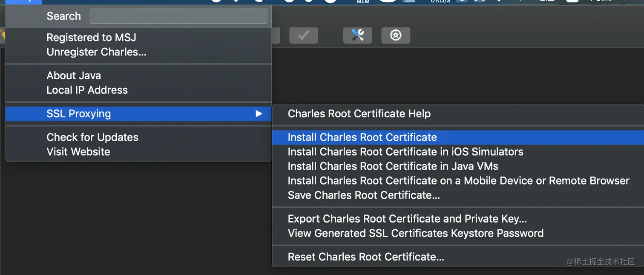Open Charles Root Certificate Help
The image size is (644, 275).
tap(458, 114)
